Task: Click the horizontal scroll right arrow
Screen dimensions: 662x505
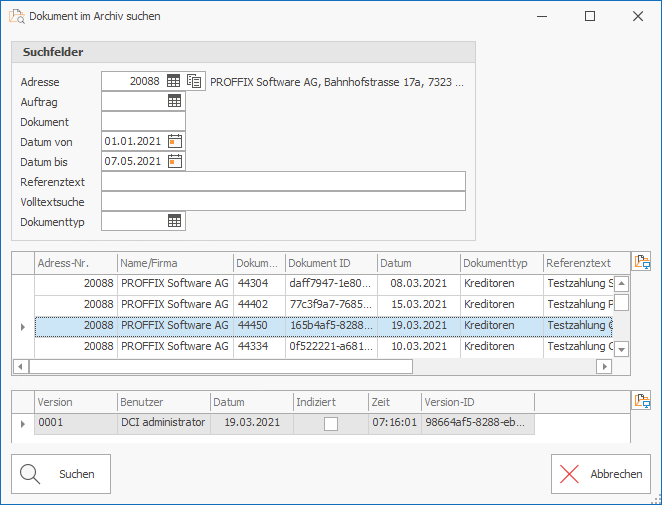Action: pyautogui.click(x=604, y=366)
